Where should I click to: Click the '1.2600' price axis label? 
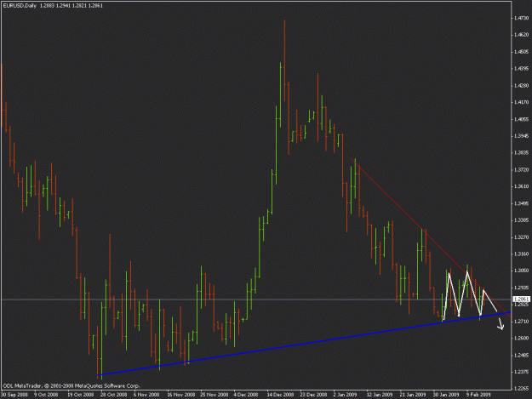coord(521,338)
